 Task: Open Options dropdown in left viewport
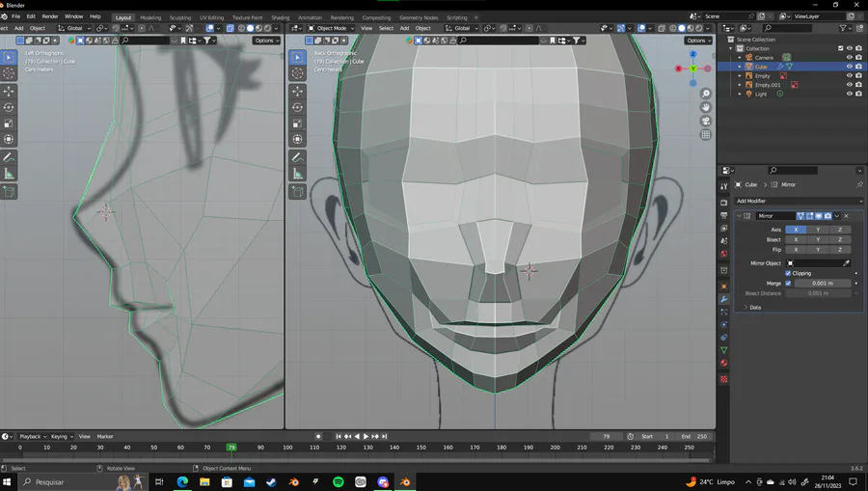click(x=266, y=41)
